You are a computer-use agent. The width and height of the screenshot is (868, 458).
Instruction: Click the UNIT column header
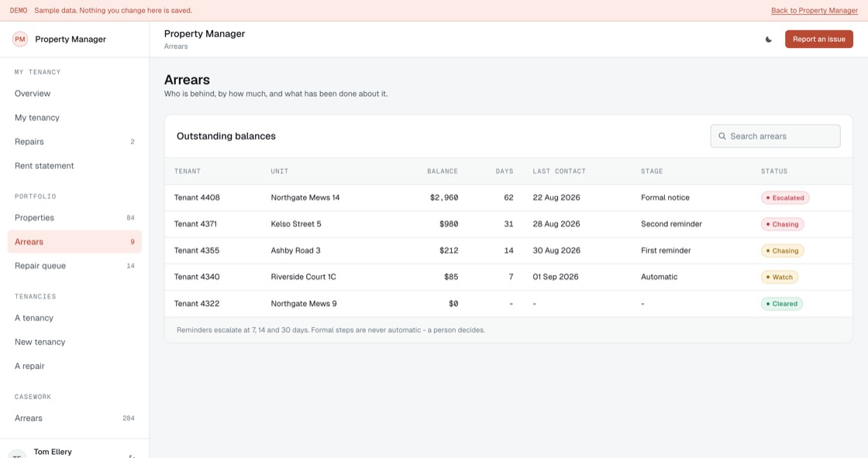[x=280, y=171]
